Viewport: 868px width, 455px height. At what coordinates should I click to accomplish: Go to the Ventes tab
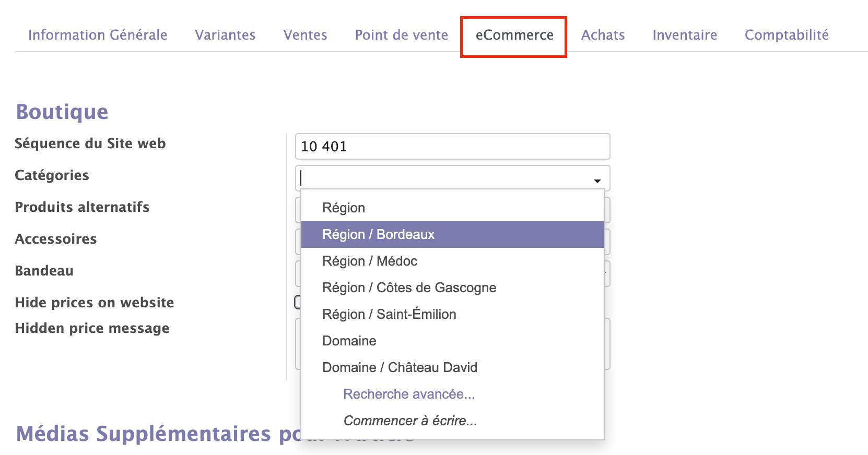pyautogui.click(x=305, y=35)
